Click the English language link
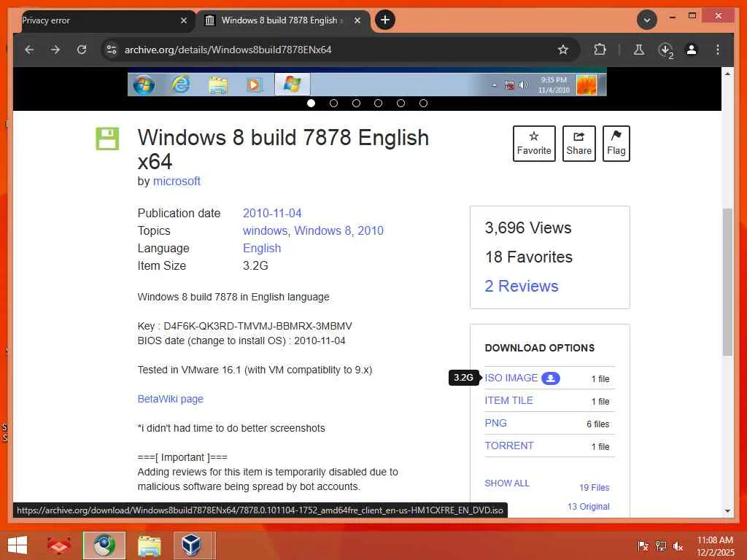 pyautogui.click(x=262, y=248)
